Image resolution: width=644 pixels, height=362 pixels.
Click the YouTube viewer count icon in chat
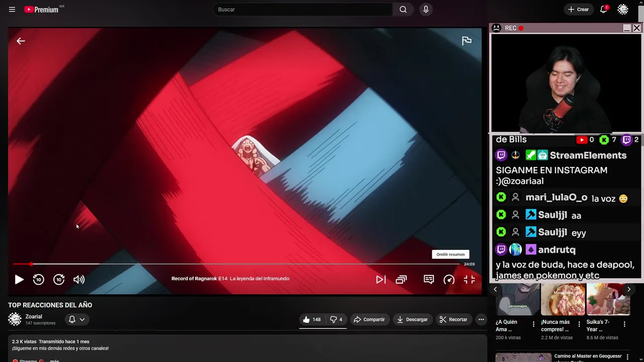coord(582,140)
